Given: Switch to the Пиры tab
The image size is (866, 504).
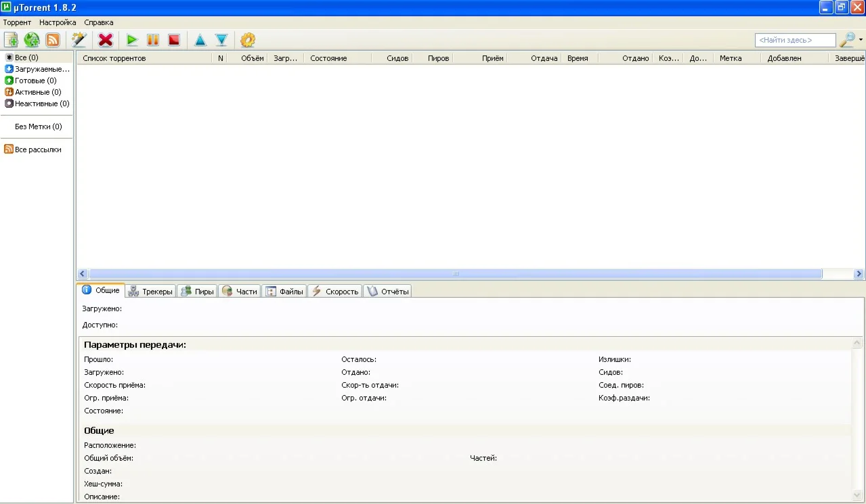Looking at the screenshot, I should (x=196, y=290).
